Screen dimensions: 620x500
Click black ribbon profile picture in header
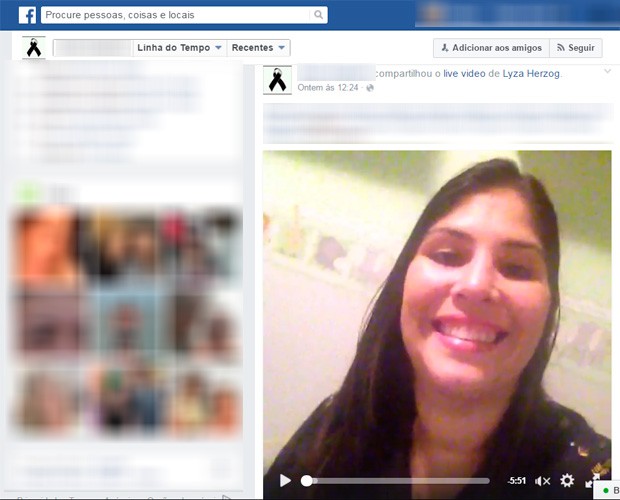pyautogui.click(x=35, y=47)
